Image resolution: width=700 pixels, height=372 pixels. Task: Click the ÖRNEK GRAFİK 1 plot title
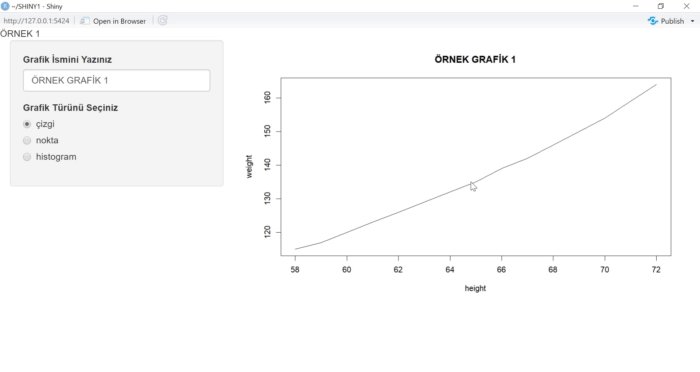pyautogui.click(x=475, y=59)
